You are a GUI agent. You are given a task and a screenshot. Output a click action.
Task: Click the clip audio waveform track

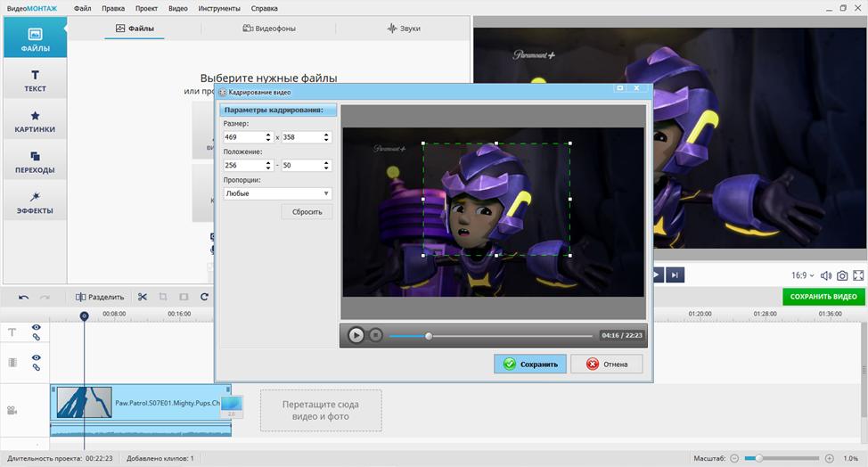tap(141, 430)
